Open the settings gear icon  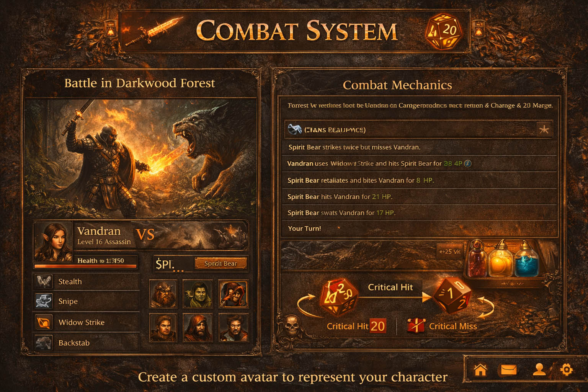coord(566,369)
